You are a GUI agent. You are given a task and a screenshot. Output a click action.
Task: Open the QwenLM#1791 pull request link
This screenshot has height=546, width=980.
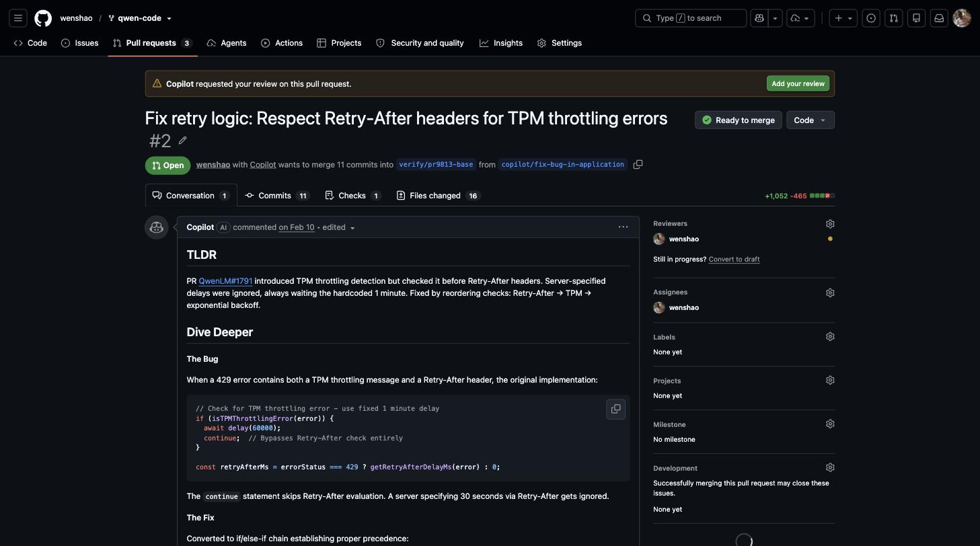click(225, 281)
